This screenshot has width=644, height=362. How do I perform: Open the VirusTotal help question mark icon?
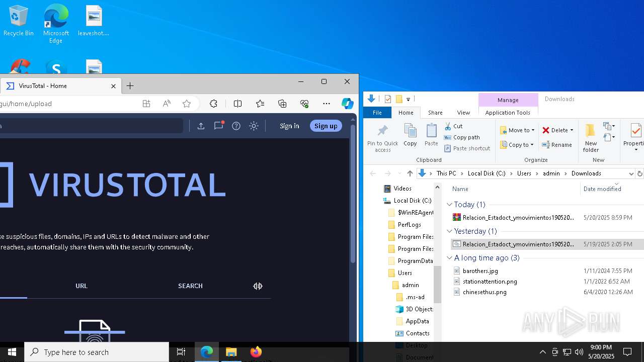point(236,126)
